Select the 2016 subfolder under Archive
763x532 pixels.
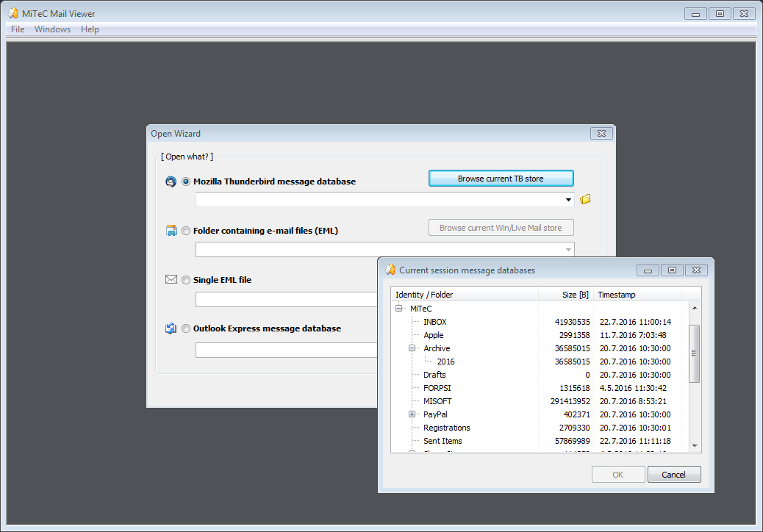tap(540, 362)
